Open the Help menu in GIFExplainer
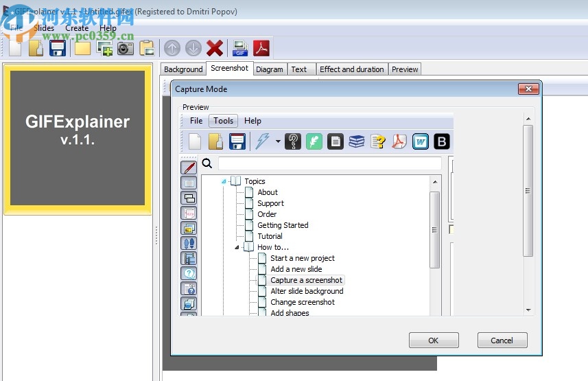Screen dimensions: 588x381 coord(108,28)
